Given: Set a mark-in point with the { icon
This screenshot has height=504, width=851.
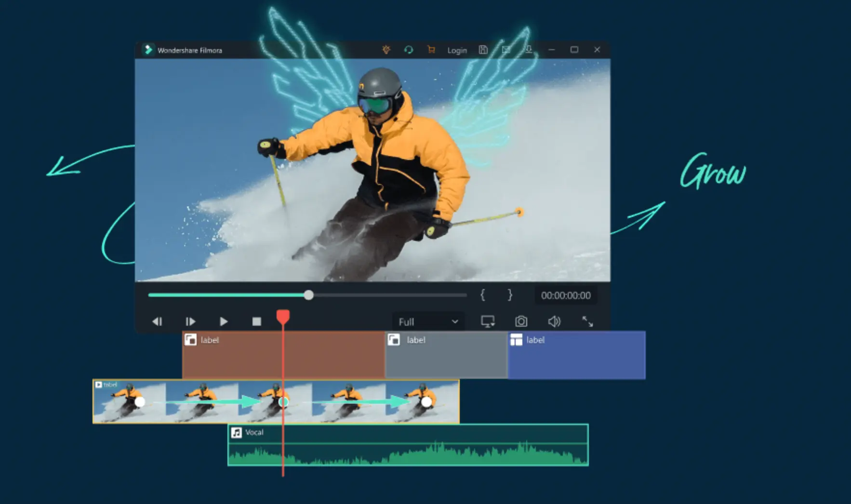Looking at the screenshot, I should pyautogui.click(x=483, y=295).
